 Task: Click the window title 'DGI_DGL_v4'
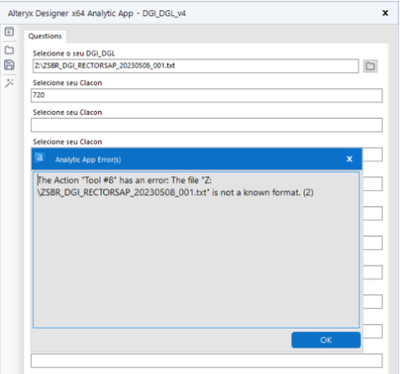point(164,14)
